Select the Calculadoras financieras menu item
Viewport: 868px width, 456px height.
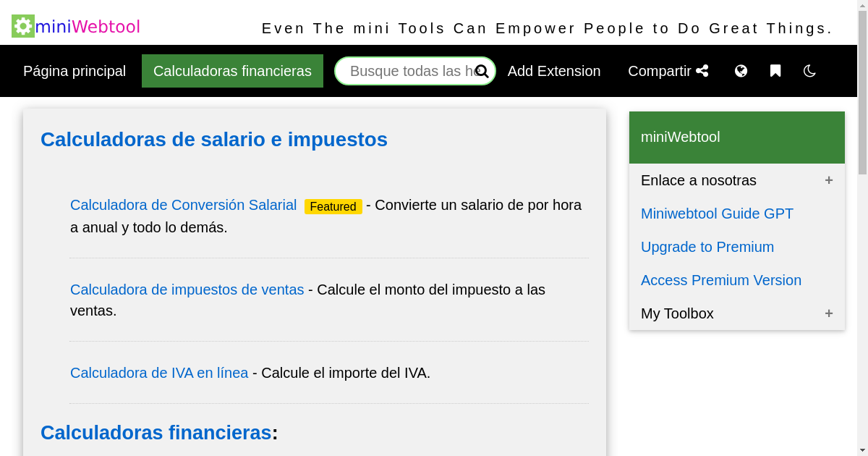coord(232,71)
